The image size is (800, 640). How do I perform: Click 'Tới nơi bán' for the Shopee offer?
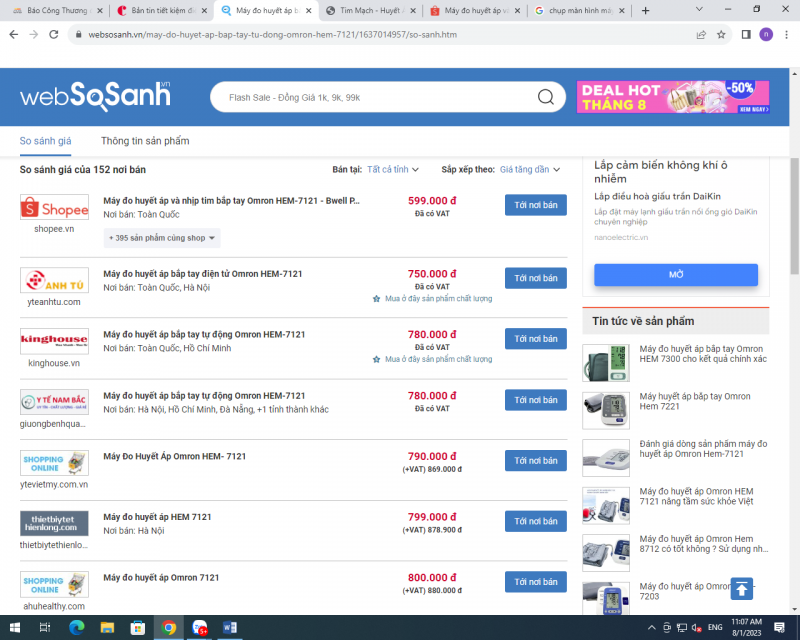(535, 205)
